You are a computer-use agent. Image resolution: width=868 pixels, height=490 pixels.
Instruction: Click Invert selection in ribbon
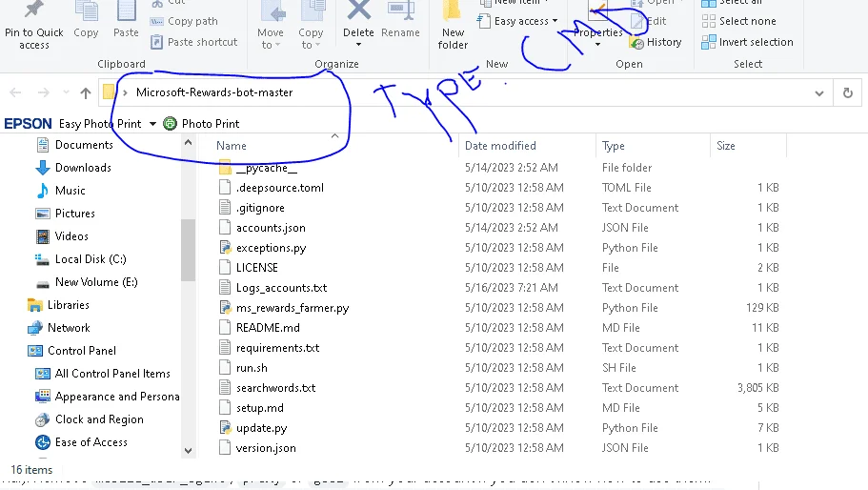747,42
